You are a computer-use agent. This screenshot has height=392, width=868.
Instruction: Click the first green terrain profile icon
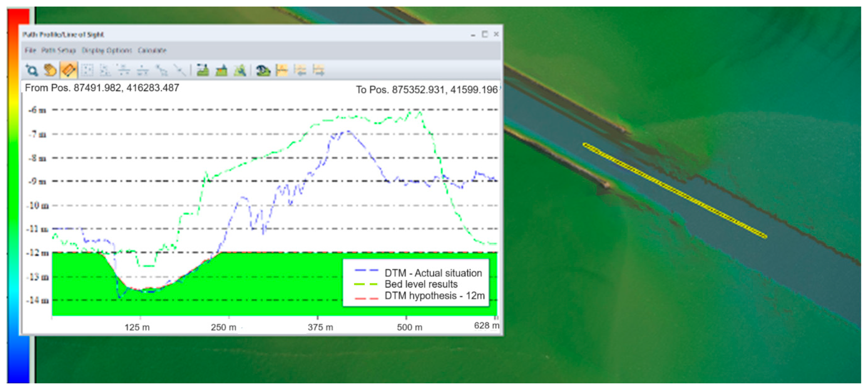(203, 70)
